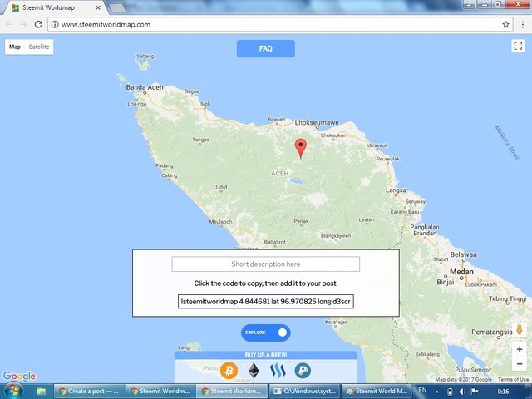Click the Binjai map label
The height and width of the screenshot is (399, 532).
click(x=446, y=282)
